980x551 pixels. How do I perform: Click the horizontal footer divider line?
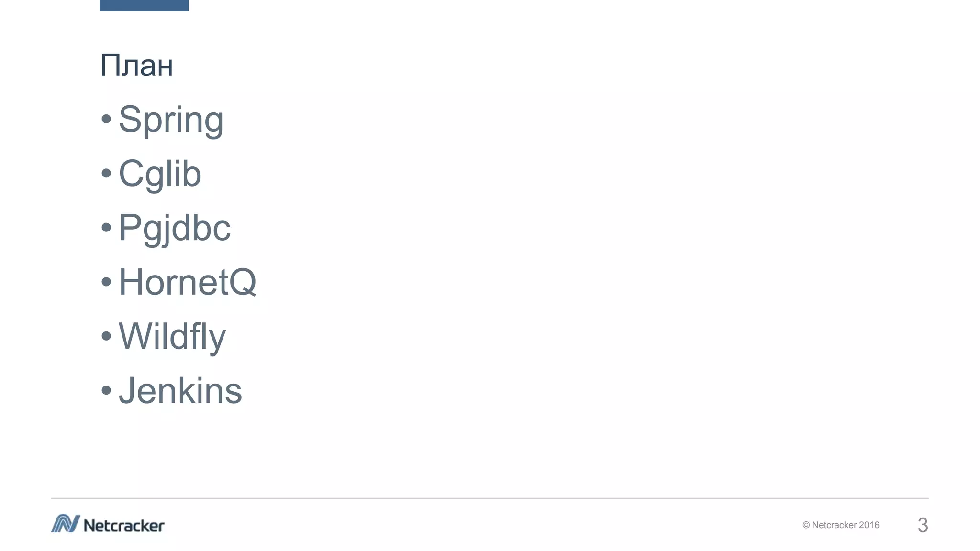click(x=490, y=498)
